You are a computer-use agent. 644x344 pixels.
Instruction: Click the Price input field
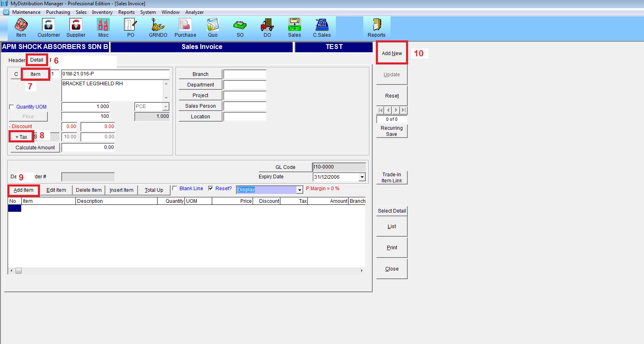[x=86, y=117]
